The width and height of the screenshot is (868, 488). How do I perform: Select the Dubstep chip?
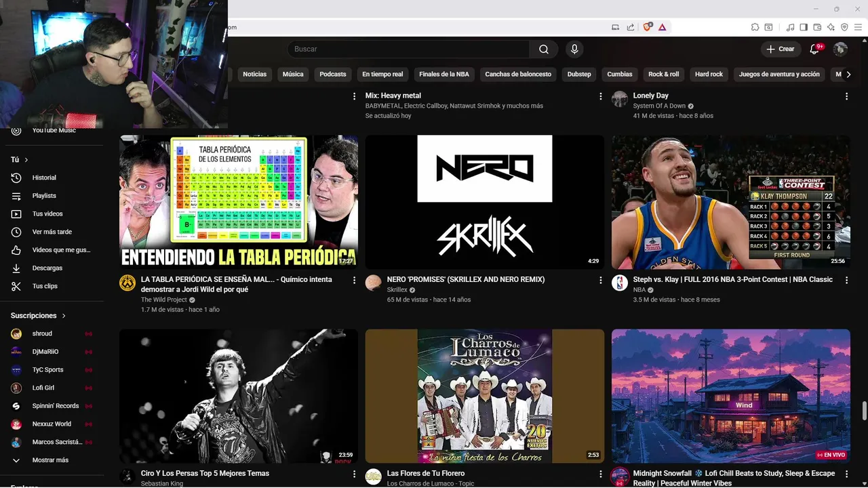pos(579,75)
